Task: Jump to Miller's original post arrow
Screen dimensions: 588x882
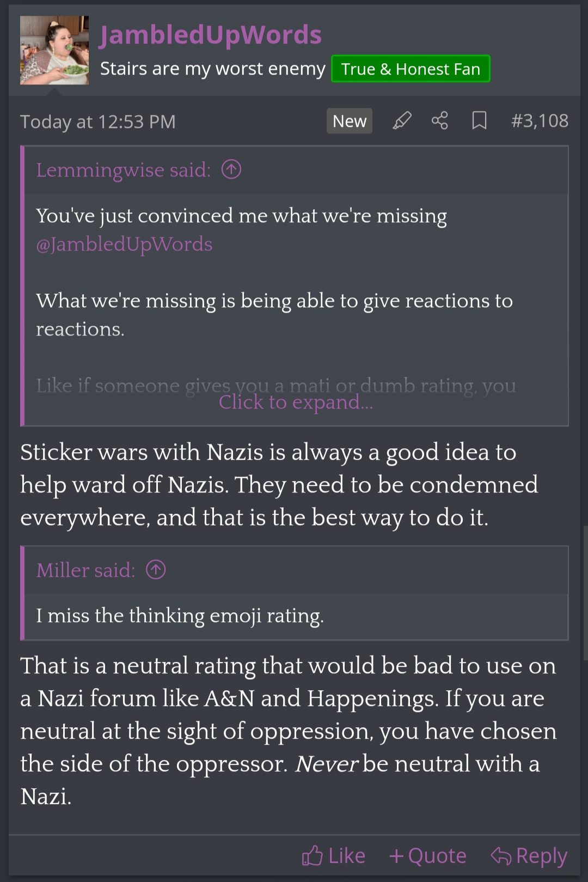Action: coord(156,570)
